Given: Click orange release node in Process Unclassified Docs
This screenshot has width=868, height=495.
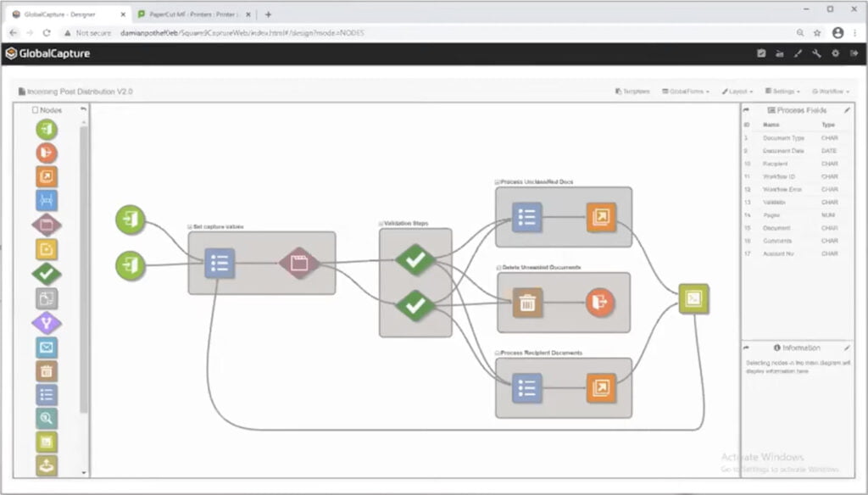Looking at the screenshot, I should click(x=601, y=216).
